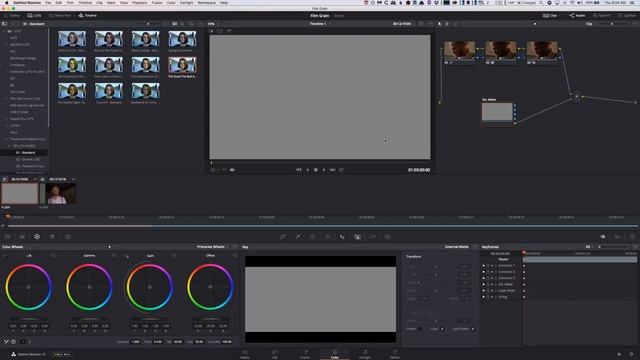Toggle the Freeze checkbox

[420, 329]
